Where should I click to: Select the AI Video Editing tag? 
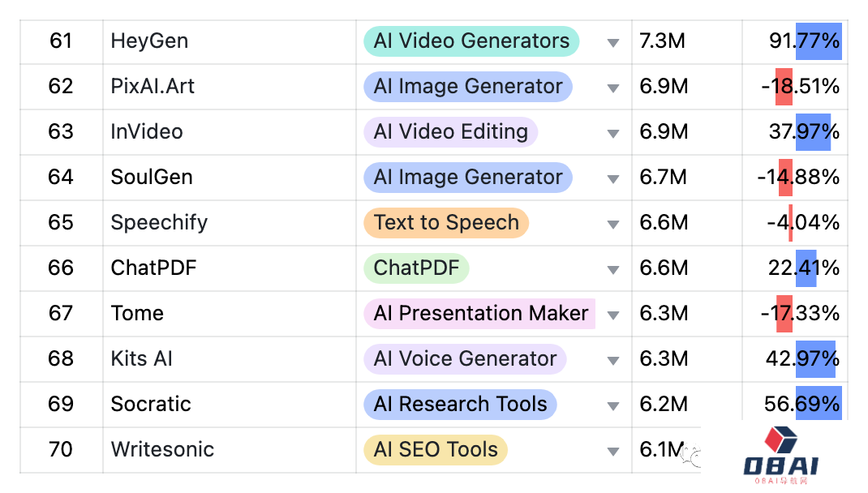[x=450, y=131]
